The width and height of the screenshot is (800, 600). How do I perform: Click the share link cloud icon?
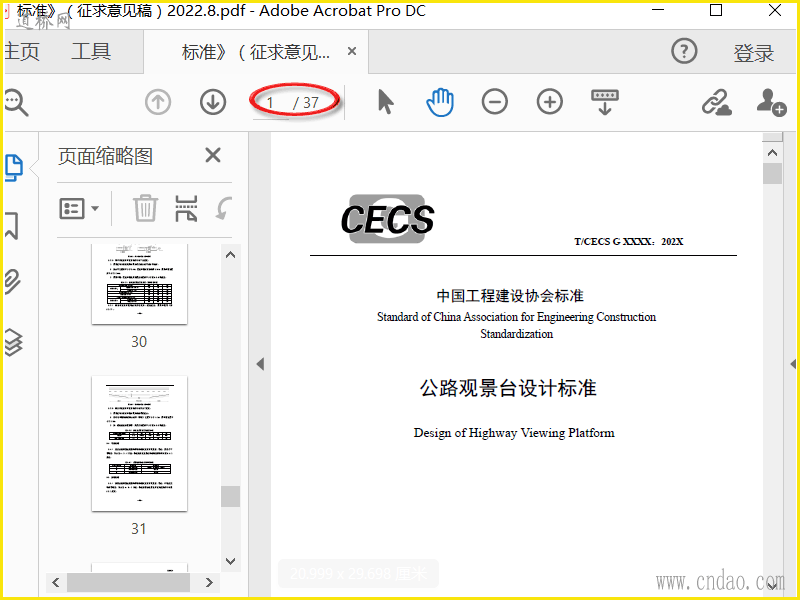point(716,103)
